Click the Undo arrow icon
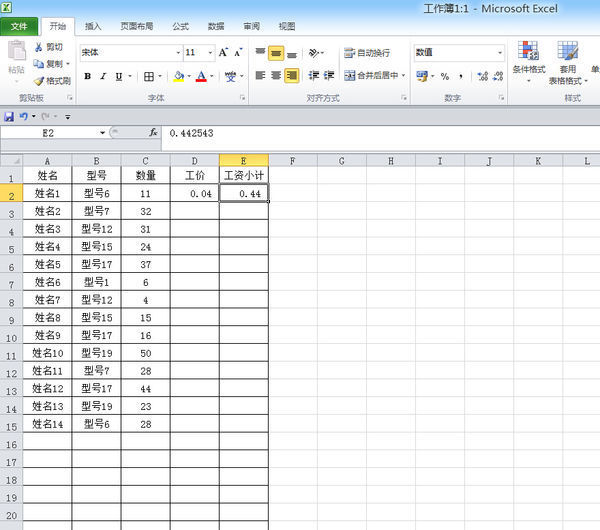Image resolution: width=600 pixels, height=530 pixels. tap(24, 117)
